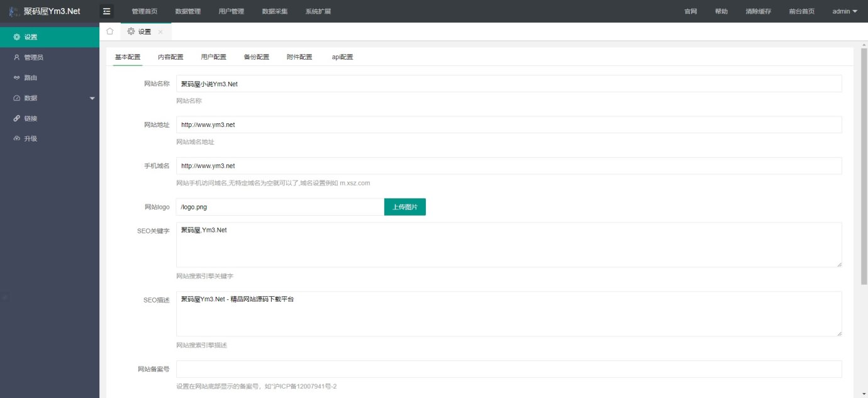This screenshot has width=868, height=398.
Task: Click the 清除缓存 link
Action: (x=758, y=11)
